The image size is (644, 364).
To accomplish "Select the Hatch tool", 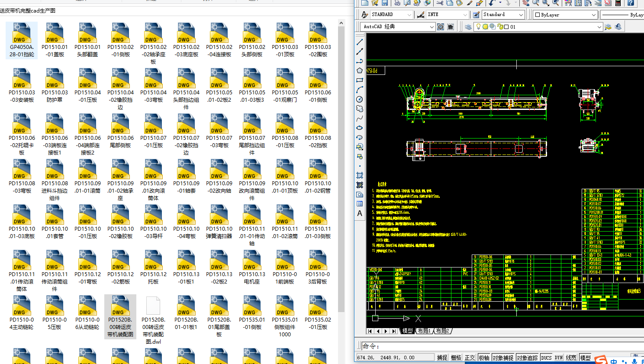I will point(360,175).
